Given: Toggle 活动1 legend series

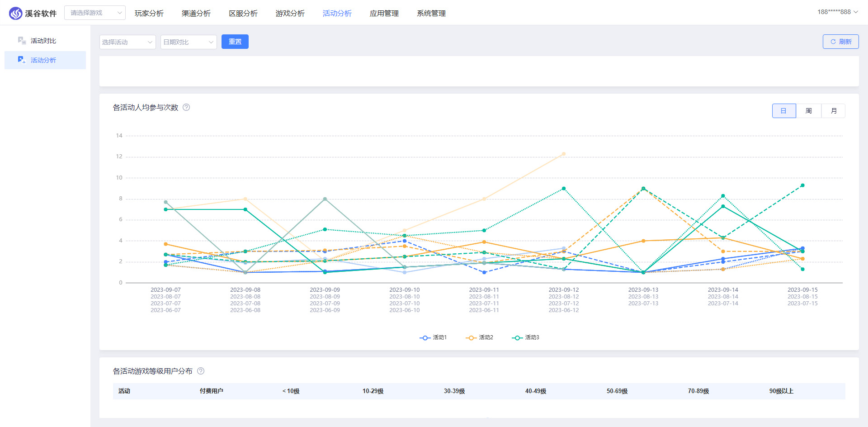Looking at the screenshot, I should point(433,337).
